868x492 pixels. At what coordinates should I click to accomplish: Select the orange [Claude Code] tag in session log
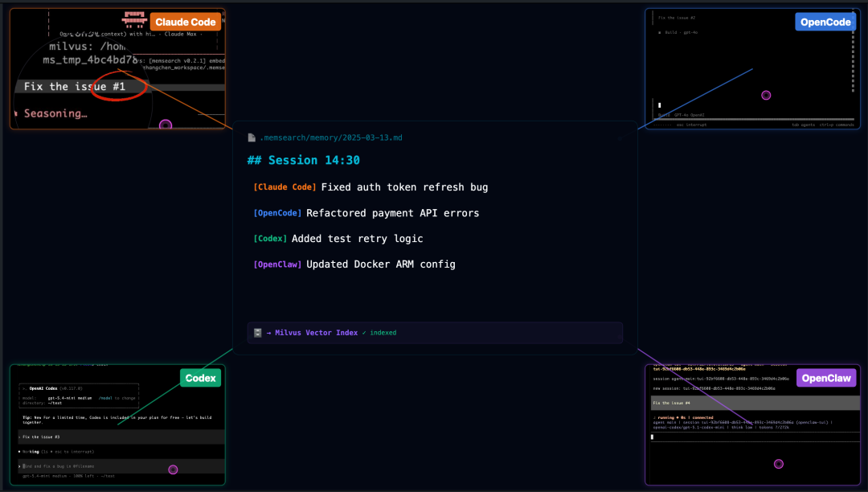(x=285, y=187)
